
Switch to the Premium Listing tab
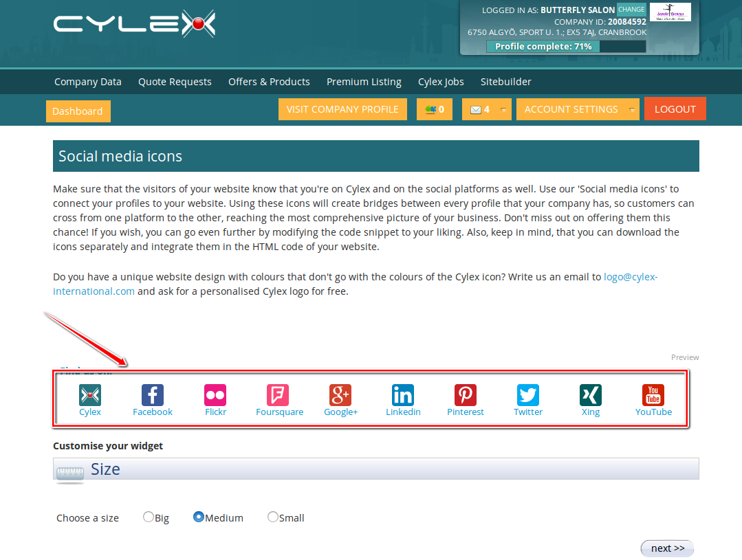click(x=364, y=81)
